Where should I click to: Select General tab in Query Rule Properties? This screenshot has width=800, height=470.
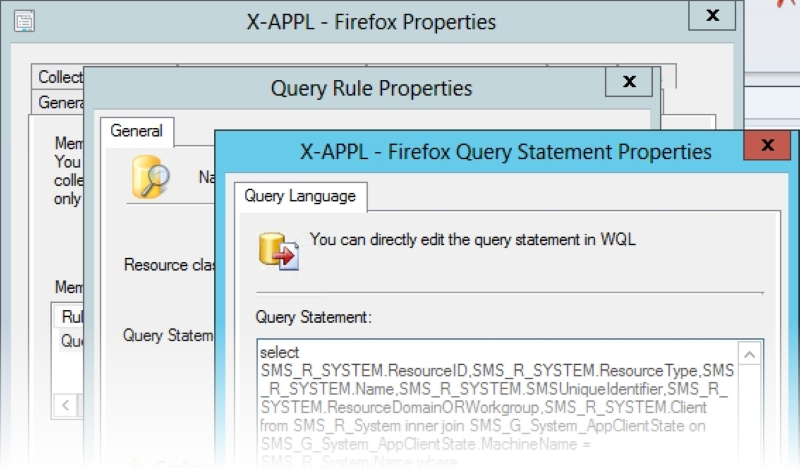pyautogui.click(x=137, y=131)
